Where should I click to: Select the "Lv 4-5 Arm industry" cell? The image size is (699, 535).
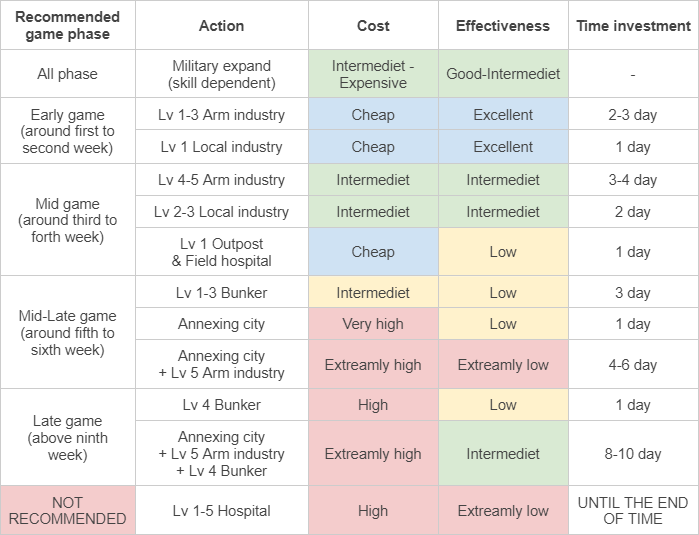click(x=221, y=180)
